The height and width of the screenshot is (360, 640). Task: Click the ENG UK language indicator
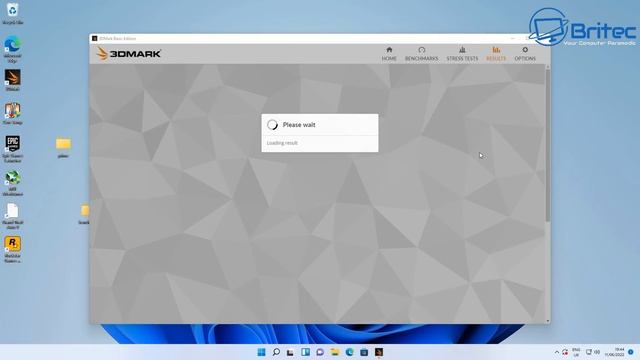pos(576,352)
